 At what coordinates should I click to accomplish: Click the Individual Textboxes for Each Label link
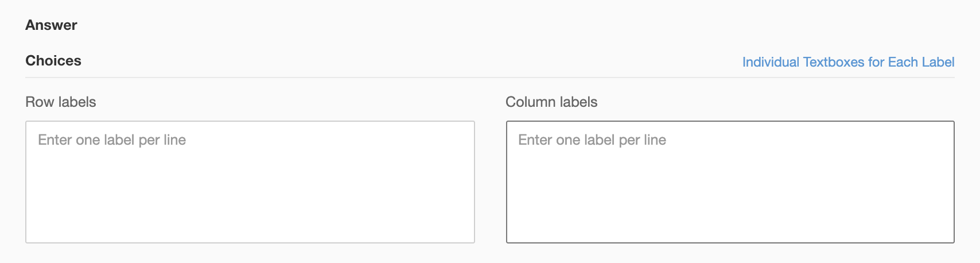[x=848, y=62]
